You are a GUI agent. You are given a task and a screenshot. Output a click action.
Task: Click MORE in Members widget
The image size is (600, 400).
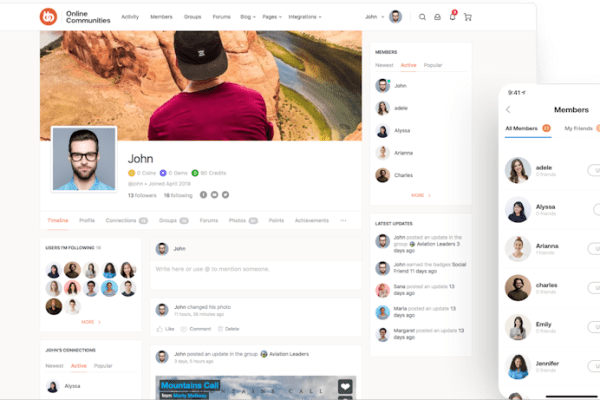(421, 195)
